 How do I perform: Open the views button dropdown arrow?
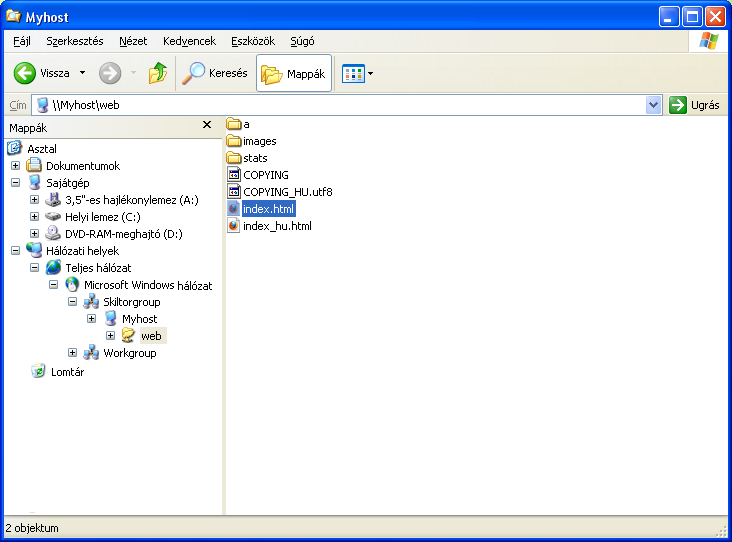(x=371, y=73)
